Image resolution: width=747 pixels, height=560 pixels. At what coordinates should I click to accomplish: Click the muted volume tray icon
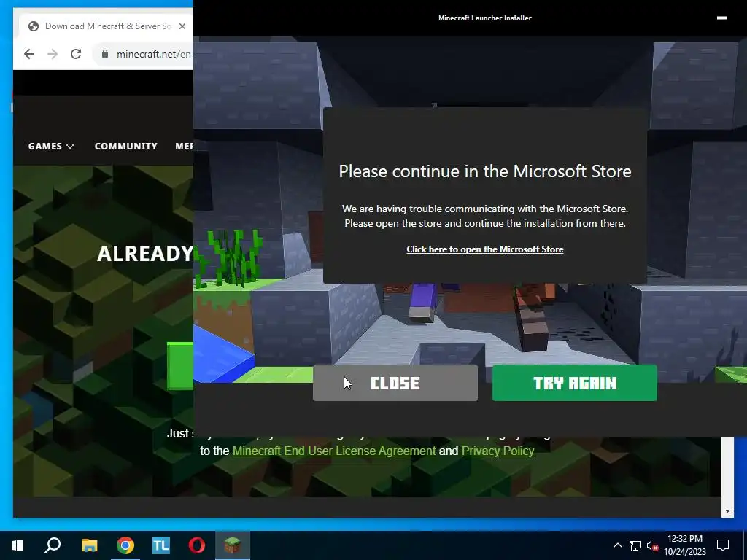[x=652, y=545]
